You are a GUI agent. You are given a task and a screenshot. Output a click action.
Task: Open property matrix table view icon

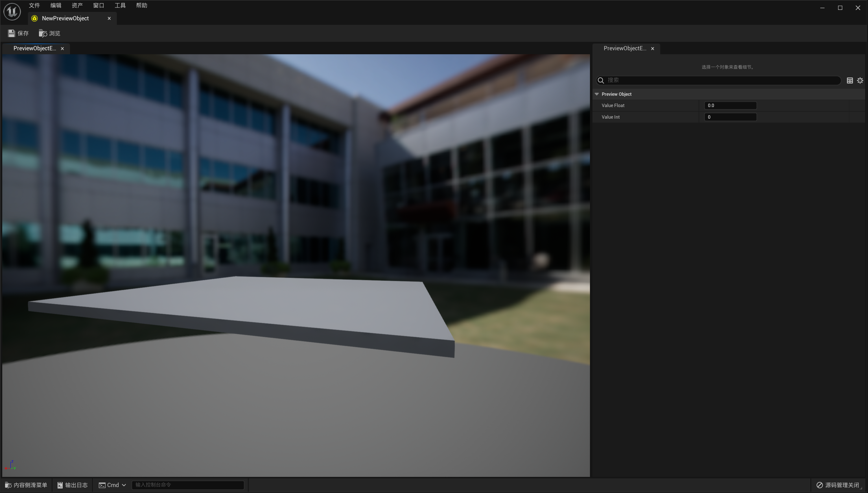[849, 80]
